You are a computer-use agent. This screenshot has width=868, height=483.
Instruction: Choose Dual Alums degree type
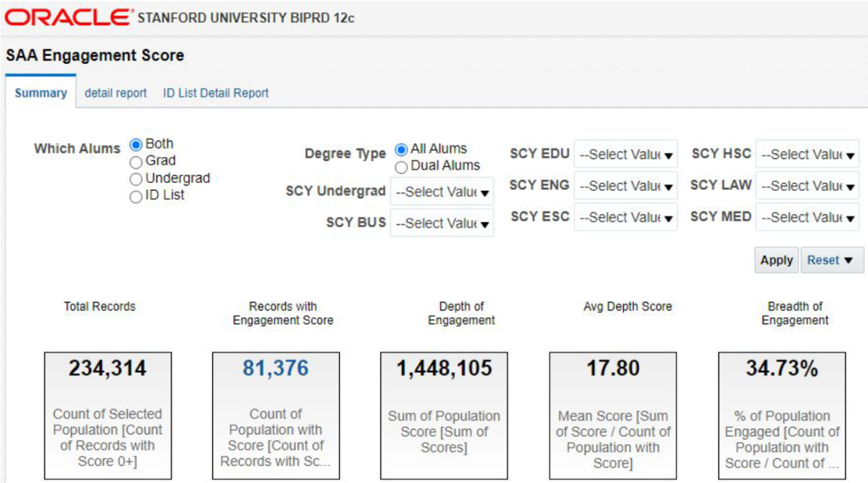click(x=401, y=166)
